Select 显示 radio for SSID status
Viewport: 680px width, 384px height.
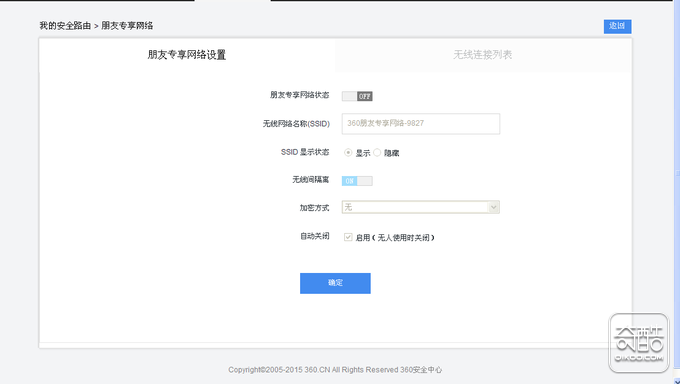pos(348,153)
